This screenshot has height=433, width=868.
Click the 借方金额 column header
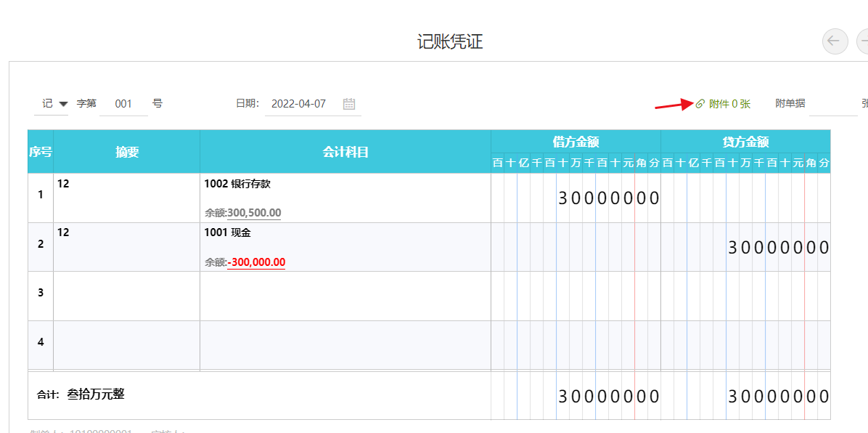coord(576,142)
